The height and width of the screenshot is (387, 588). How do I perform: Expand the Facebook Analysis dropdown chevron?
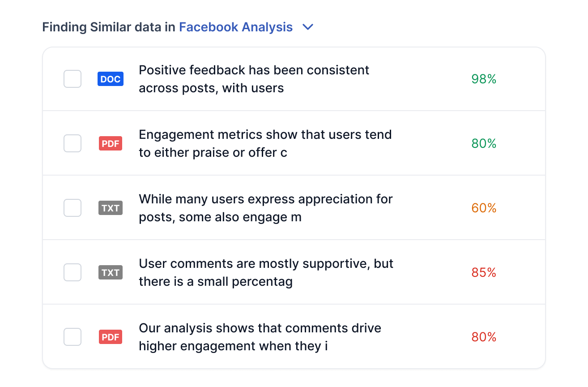(x=308, y=27)
